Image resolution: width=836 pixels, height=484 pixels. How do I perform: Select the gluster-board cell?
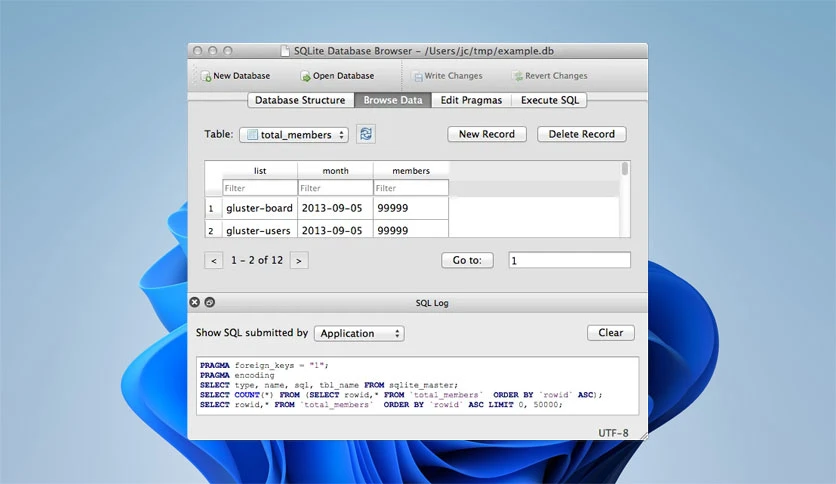click(260, 208)
